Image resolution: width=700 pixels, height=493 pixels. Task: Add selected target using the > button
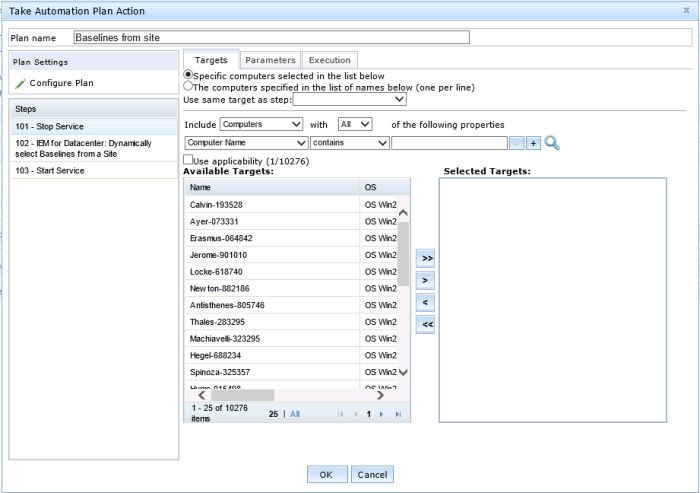(x=425, y=280)
